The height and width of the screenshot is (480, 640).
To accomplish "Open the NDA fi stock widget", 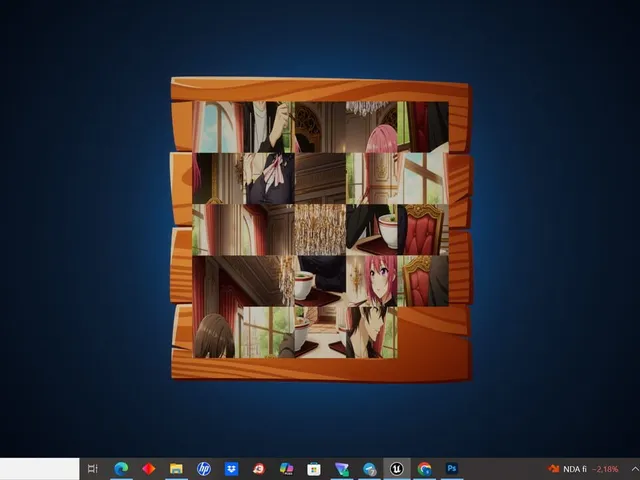I will (x=582, y=469).
